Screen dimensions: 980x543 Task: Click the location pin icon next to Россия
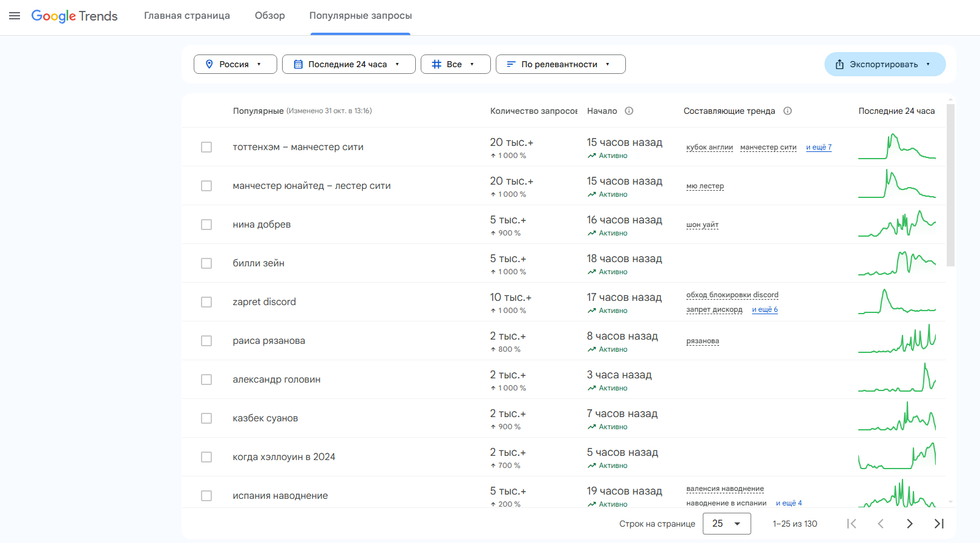pos(209,64)
